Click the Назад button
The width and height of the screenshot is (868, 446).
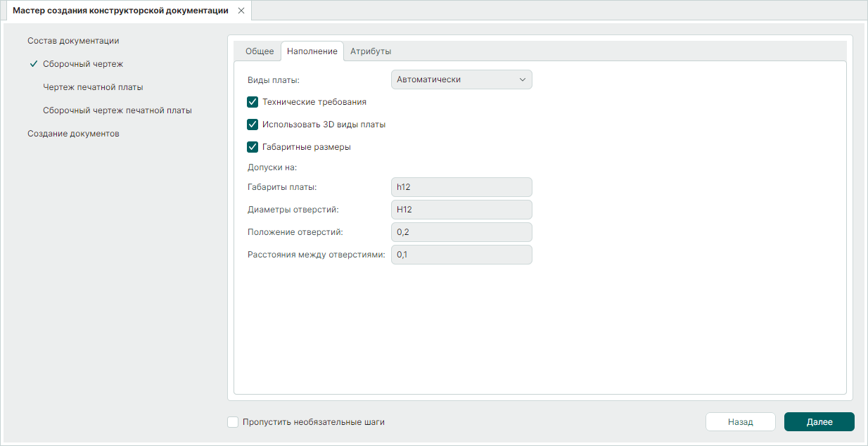pyautogui.click(x=740, y=422)
